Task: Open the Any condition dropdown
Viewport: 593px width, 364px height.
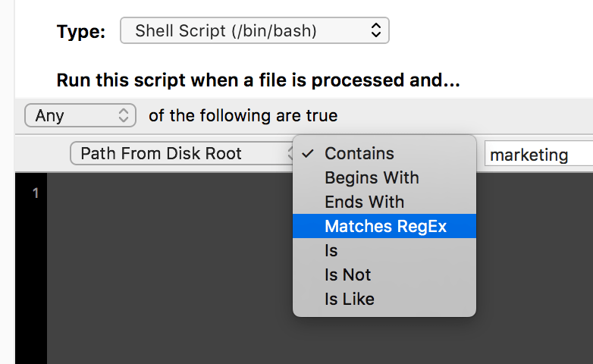Action: [x=80, y=115]
